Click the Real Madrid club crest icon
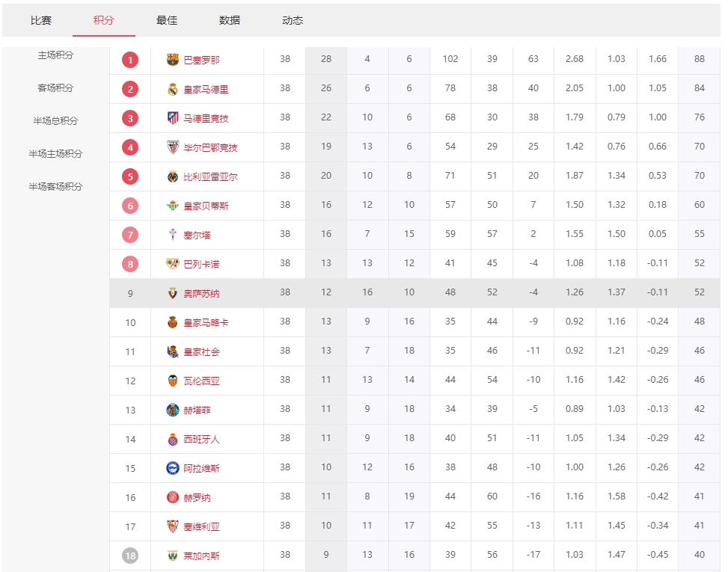Image resolution: width=728 pixels, height=572 pixels. coord(173,89)
